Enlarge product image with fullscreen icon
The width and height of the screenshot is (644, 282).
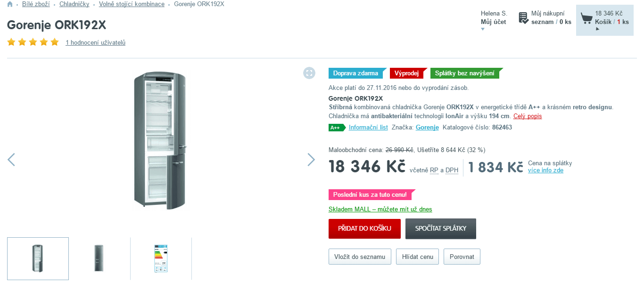309,73
